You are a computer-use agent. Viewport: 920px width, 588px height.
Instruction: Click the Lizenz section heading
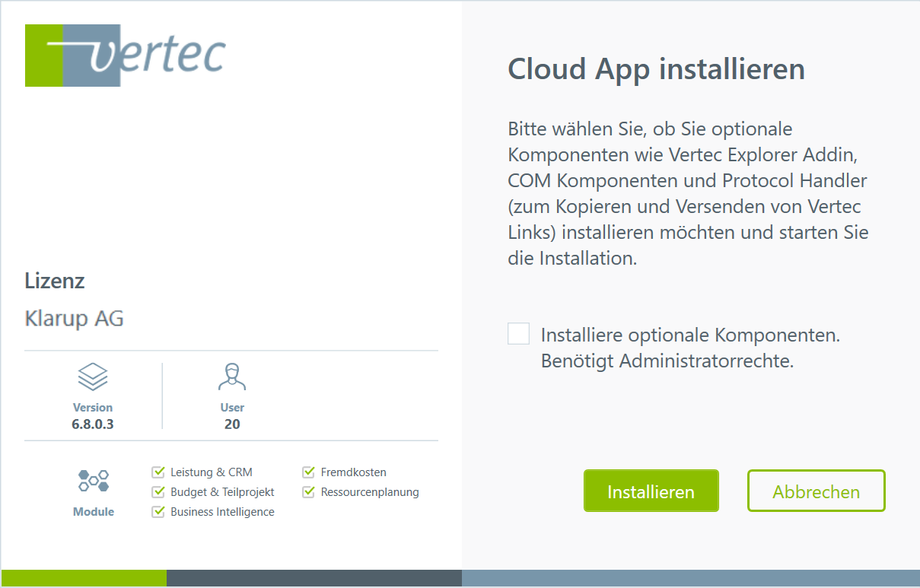coord(55,281)
